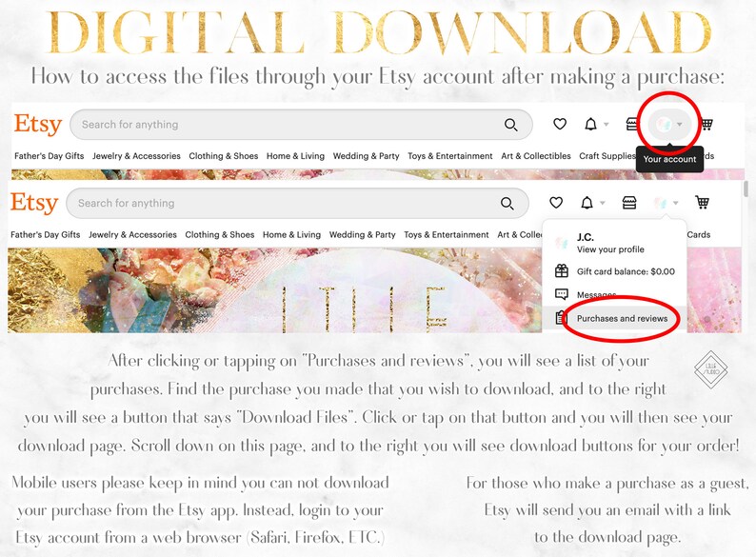The height and width of the screenshot is (557, 756).
Task: Open notifications bell in upper header
Action: coord(590,125)
